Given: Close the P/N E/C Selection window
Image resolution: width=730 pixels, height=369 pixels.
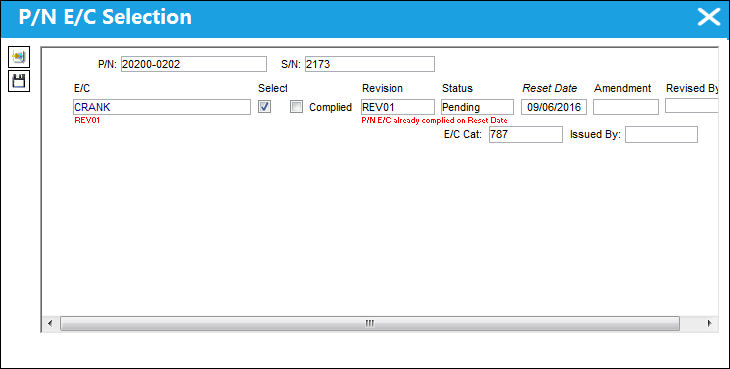Looking at the screenshot, I should pos(709,18).
